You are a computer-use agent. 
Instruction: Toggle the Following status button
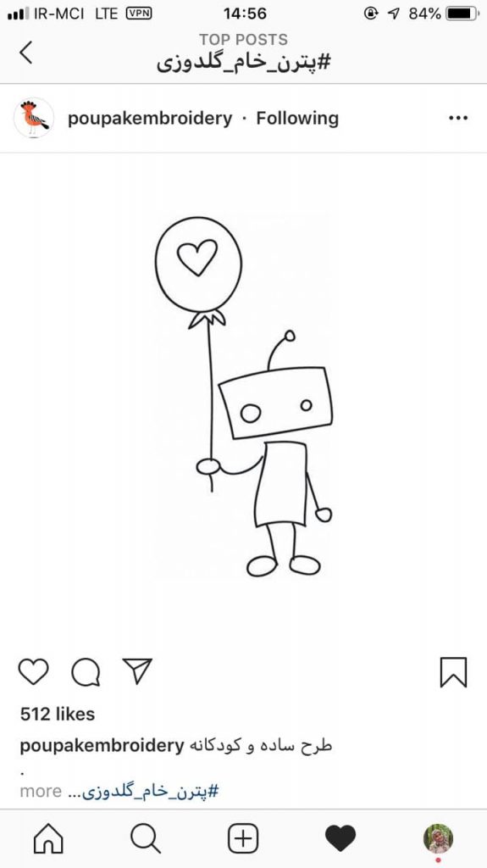click(297, 119)
